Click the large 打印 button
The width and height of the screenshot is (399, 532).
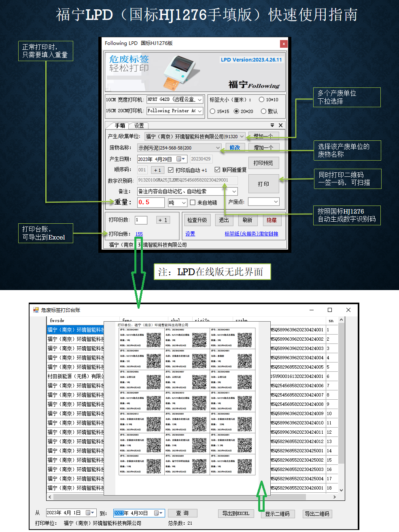coord(263,184)
